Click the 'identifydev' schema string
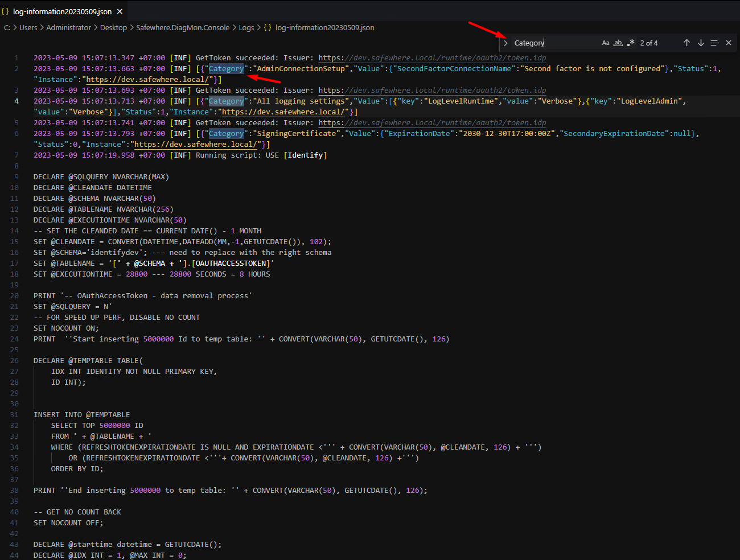Screen dimensions: 740x560 pos(117,252)
